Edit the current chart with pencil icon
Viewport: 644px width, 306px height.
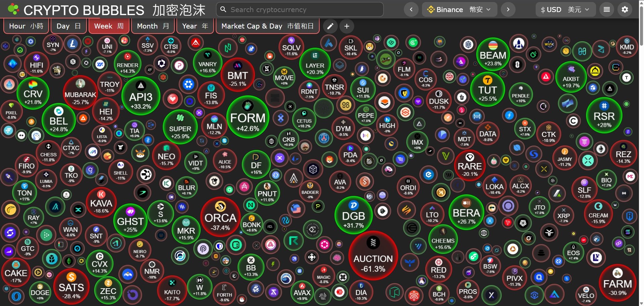click(330, 26)
